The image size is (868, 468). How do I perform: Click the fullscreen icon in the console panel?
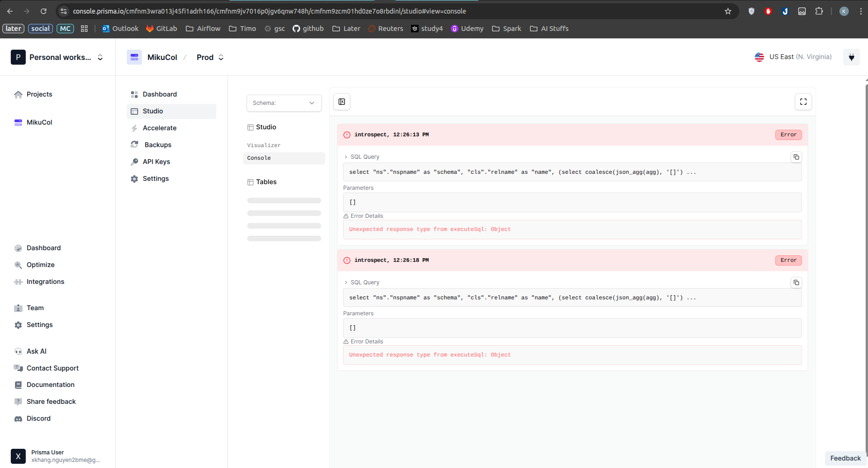pyautogui.click(x=803, y=102)
